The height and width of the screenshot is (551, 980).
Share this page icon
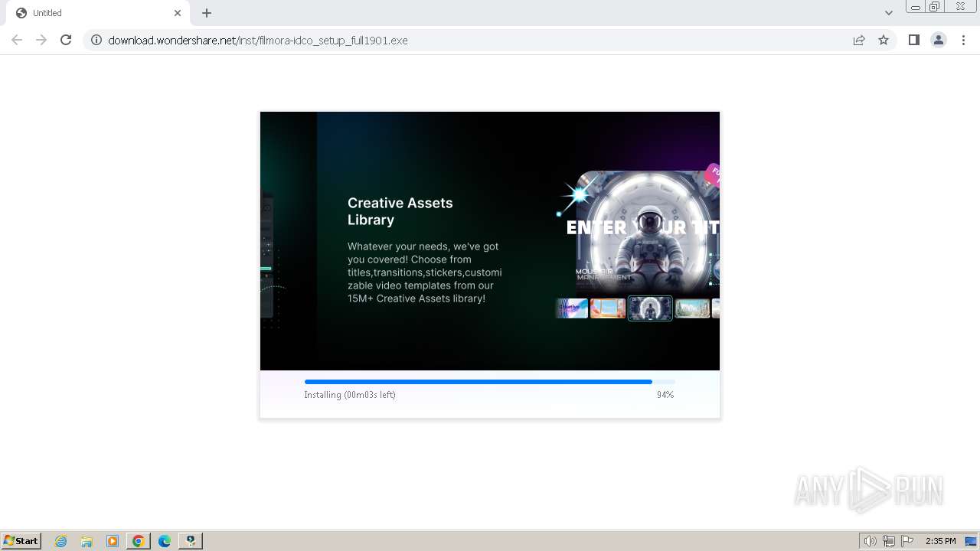[859, 40]
